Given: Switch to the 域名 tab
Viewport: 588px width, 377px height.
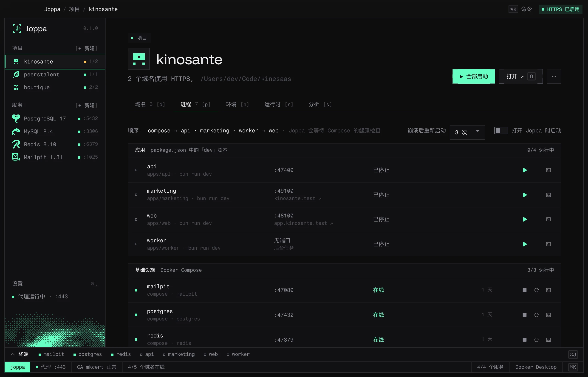Looking at the screenshot, I should click(150, 105).
